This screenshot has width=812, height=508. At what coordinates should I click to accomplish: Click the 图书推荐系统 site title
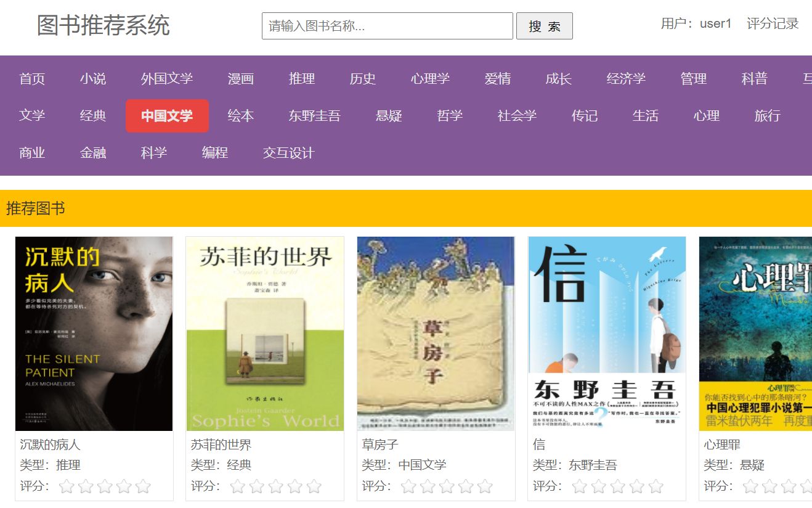coord(104,26)
